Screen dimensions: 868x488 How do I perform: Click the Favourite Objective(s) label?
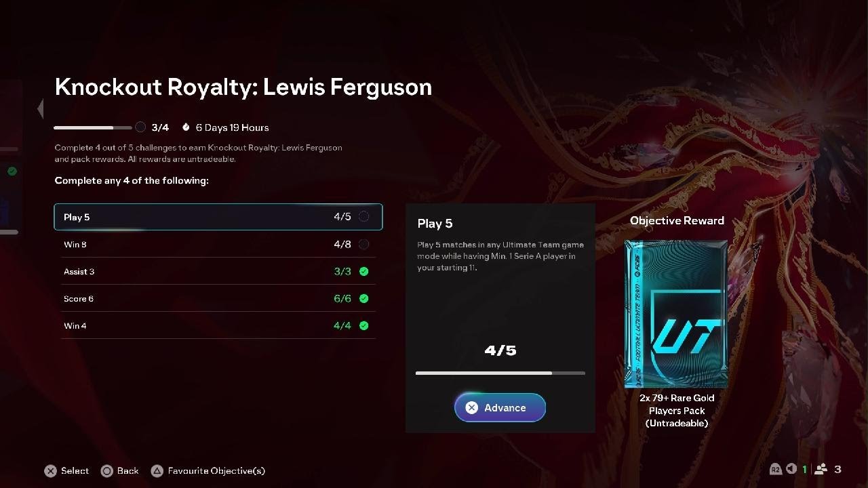pos(216,470)
